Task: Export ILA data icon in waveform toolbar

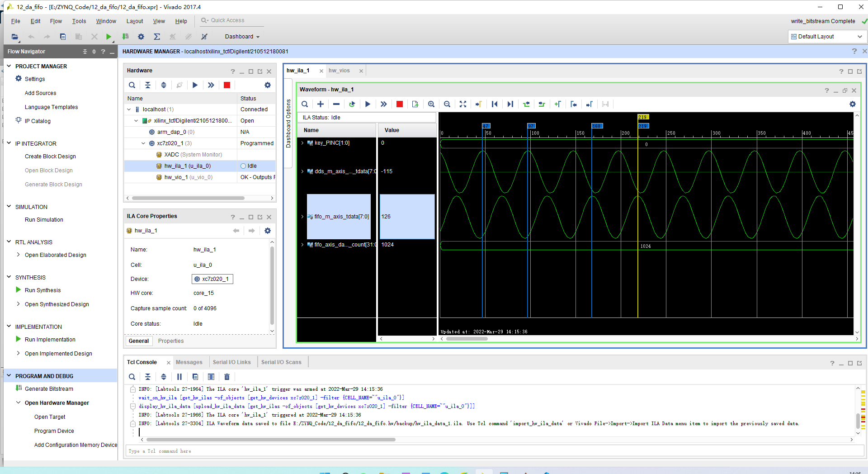Action: pyautogui.click(x=415, y=104)
